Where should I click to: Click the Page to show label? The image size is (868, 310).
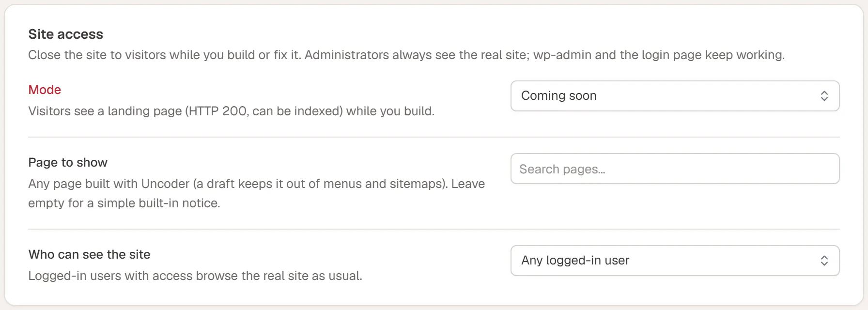68,162
